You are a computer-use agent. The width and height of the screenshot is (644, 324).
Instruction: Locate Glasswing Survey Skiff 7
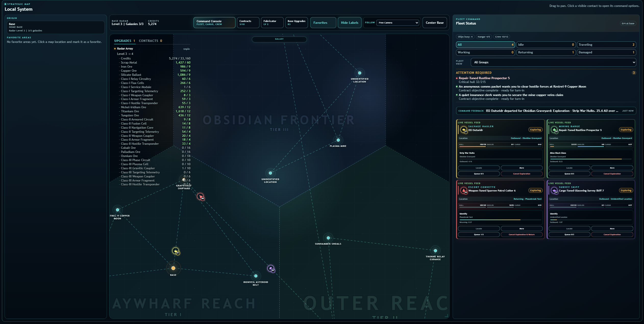[x=569, y=229]
